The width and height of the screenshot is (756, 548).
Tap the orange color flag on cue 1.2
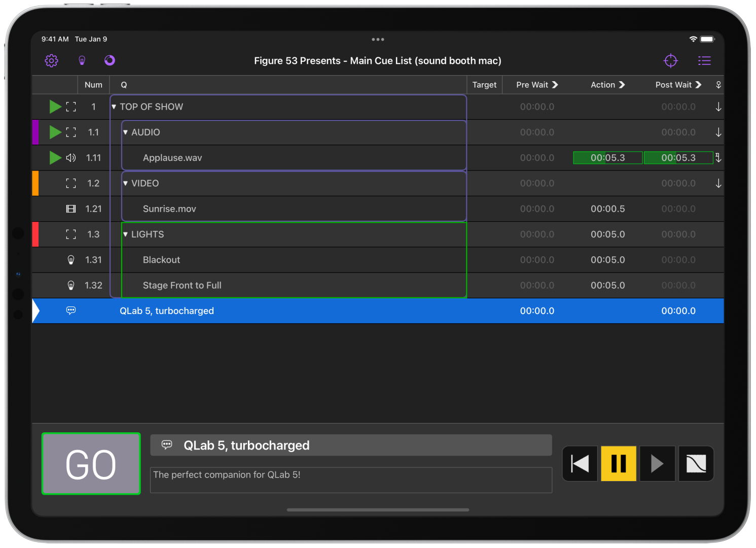point(35,183)
